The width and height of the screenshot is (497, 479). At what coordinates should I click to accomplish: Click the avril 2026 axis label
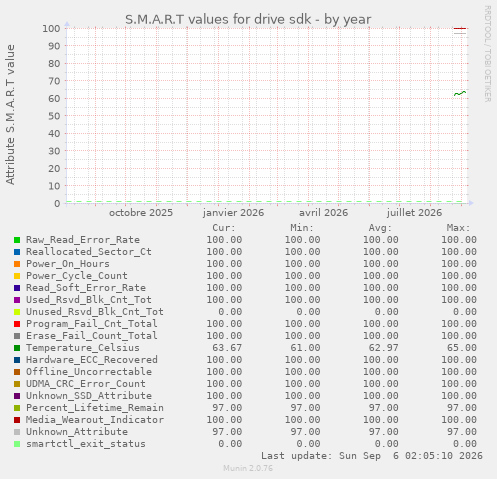tap(323, 213)
